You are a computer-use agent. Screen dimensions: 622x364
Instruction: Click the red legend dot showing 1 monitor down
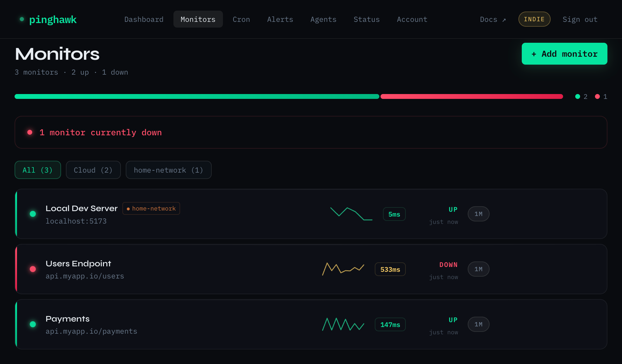pyautogui.click(x=597, y=96)
